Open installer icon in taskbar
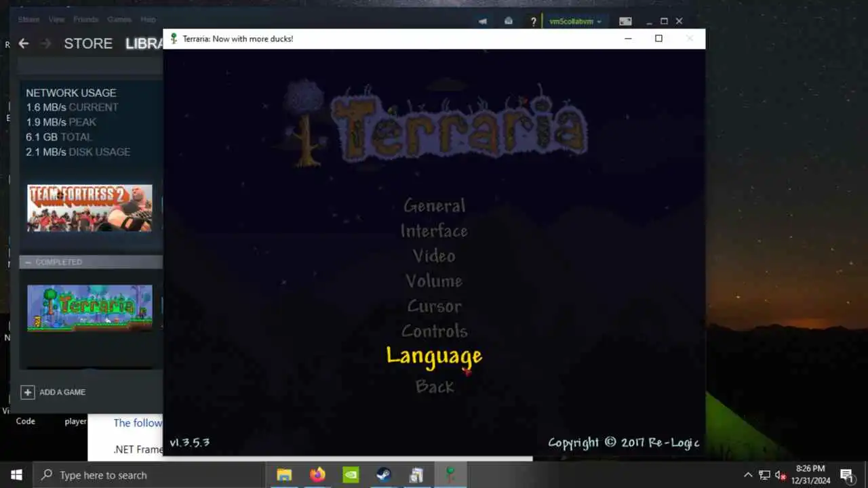Viewport: 868px width, 488px height. [x=416, y=475]
